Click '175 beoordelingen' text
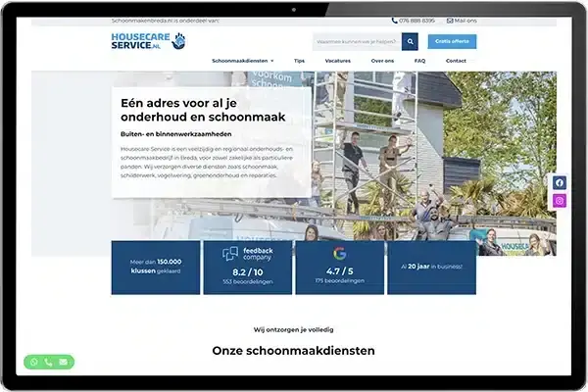This screenshot has height=392, width=588. [x=340, y=280]
